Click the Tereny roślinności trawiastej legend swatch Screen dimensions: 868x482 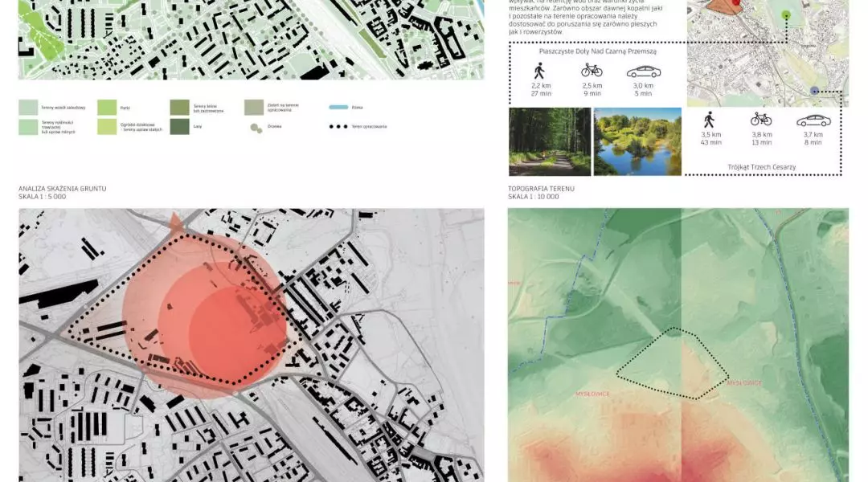pos(28,127)
